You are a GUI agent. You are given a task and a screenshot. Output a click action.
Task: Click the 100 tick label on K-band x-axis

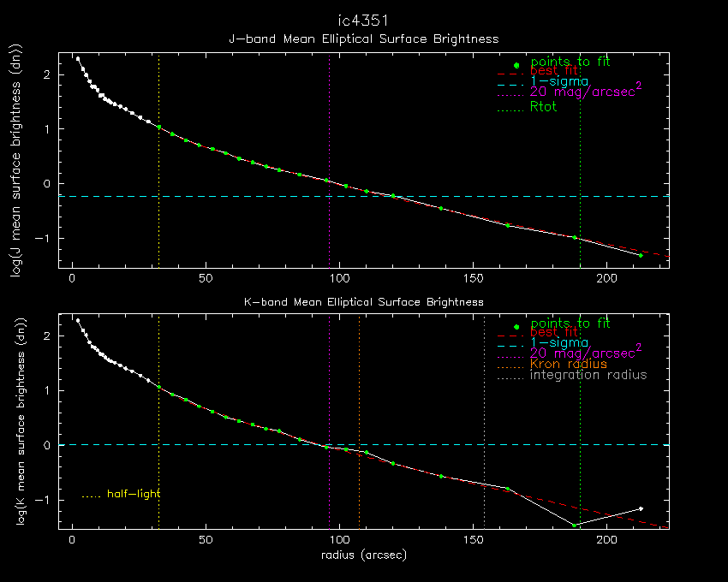point(340,542)
